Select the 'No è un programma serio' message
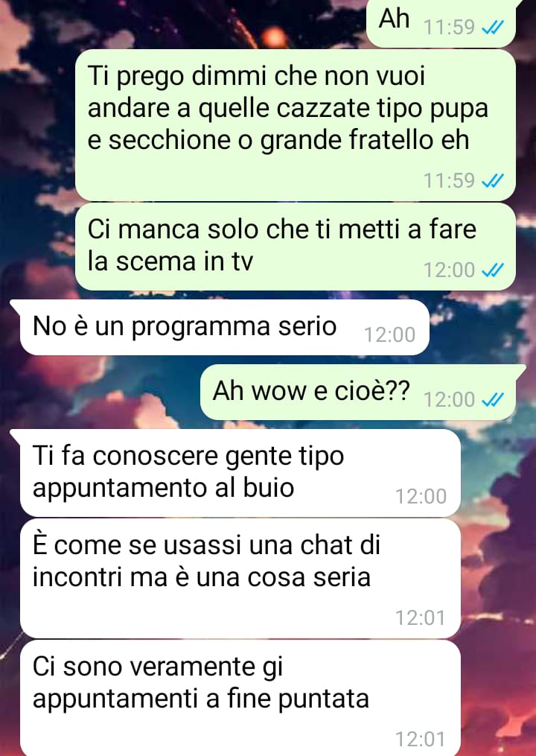Viewport: 536px width, 756px height. pos(223,328)
